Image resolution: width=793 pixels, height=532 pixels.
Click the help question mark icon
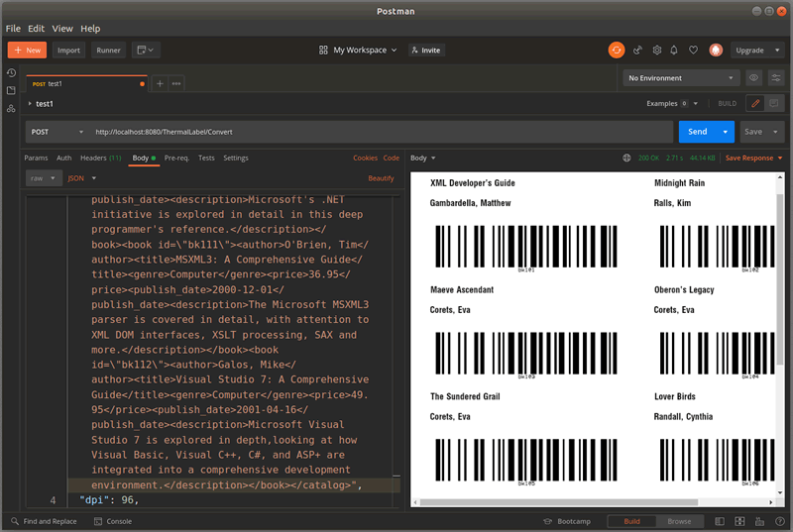[x=778, y=521]
